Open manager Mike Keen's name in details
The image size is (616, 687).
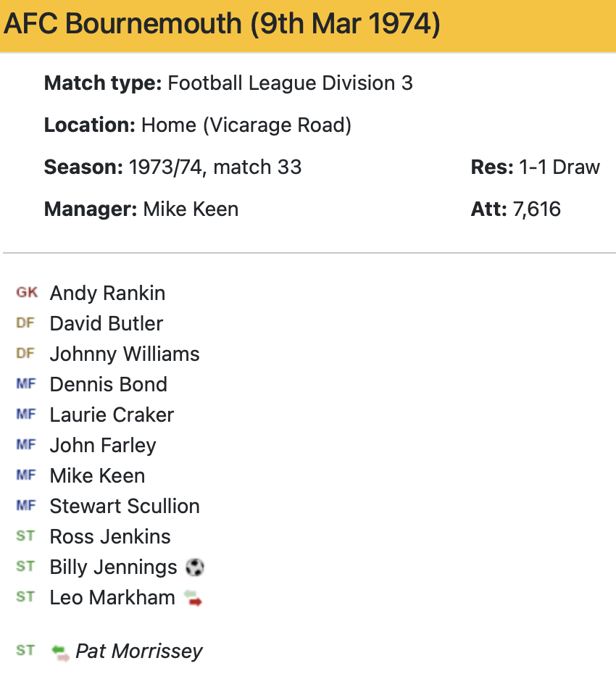point(191,210)
